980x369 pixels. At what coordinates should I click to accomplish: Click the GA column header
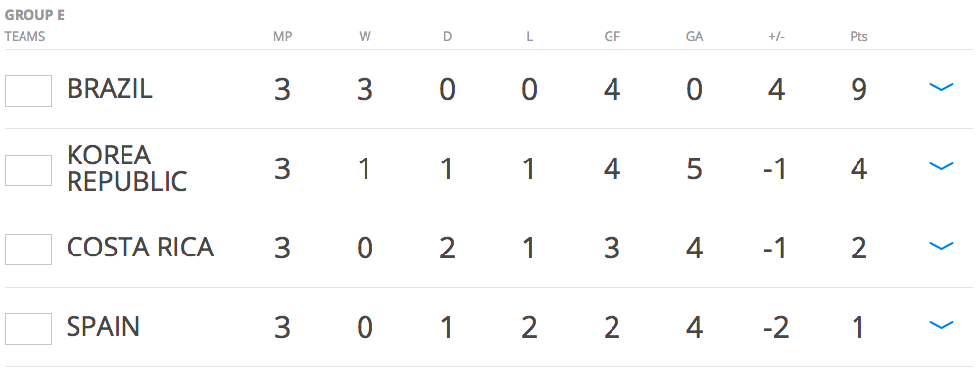pos(695,37)
